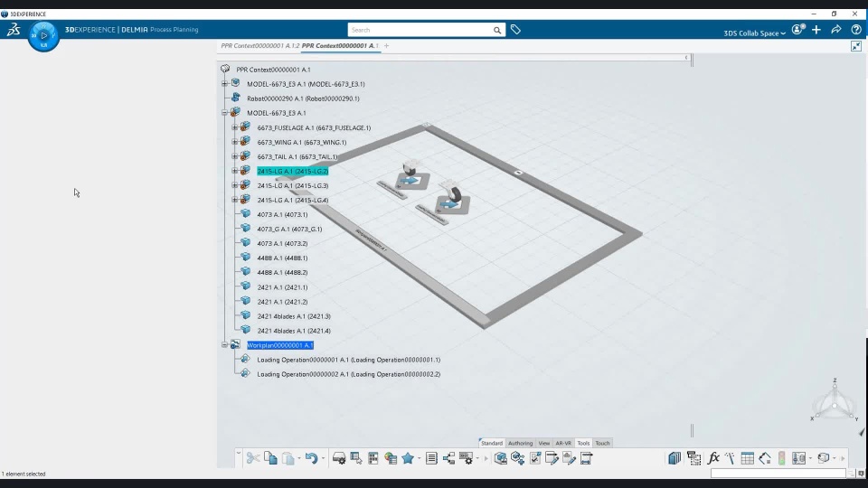Screen dimensions: 868x488
Task: Select the 4488 A.1 (4488.2) item
Action: [x=282, y=272]
